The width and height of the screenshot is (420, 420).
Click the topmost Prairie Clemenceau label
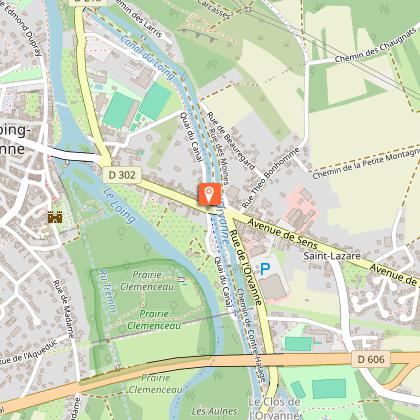[x=147, y=281]
